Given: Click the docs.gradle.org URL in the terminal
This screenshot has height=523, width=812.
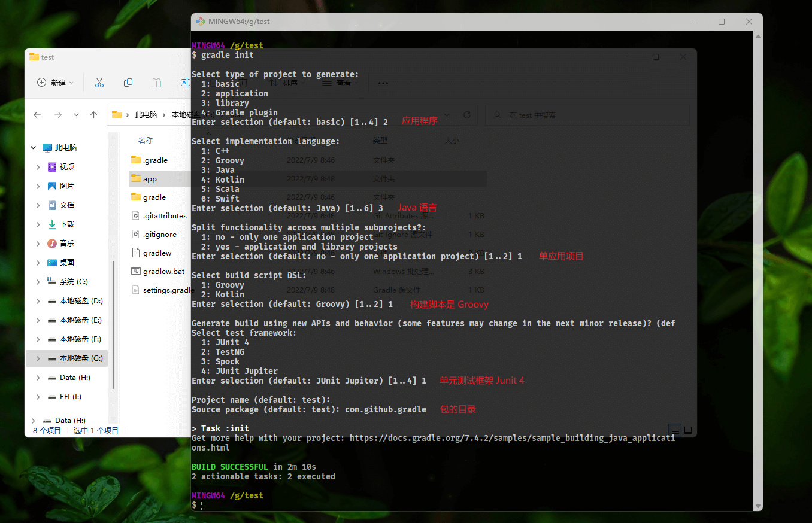Looking at the screenshot, I should click(512, 438).
